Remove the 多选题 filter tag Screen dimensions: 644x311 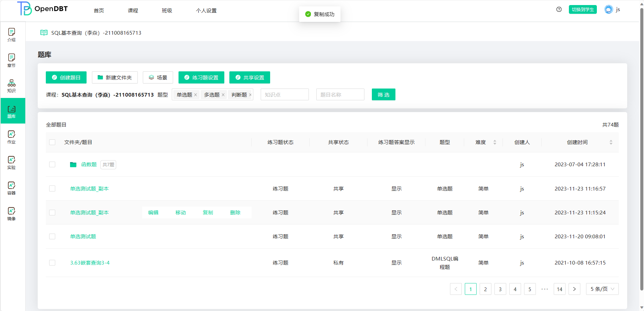pos(223,95)
